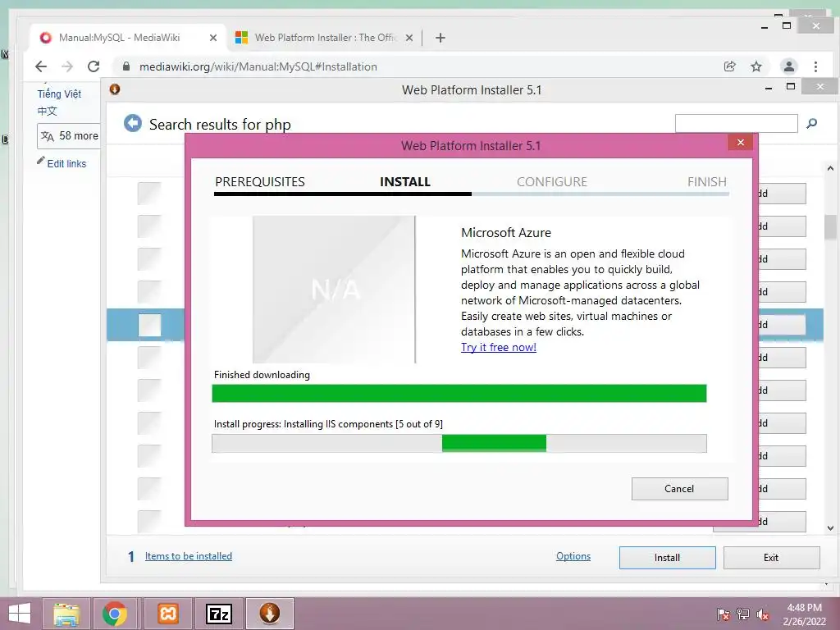Click the Install button at the bottom
Image resolution: width=840 pixels, height=630 pixels.
[x=667, y=558]
